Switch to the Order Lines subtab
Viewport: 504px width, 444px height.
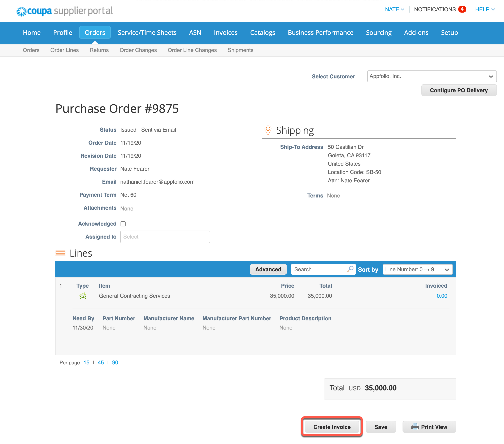[64, 50]
